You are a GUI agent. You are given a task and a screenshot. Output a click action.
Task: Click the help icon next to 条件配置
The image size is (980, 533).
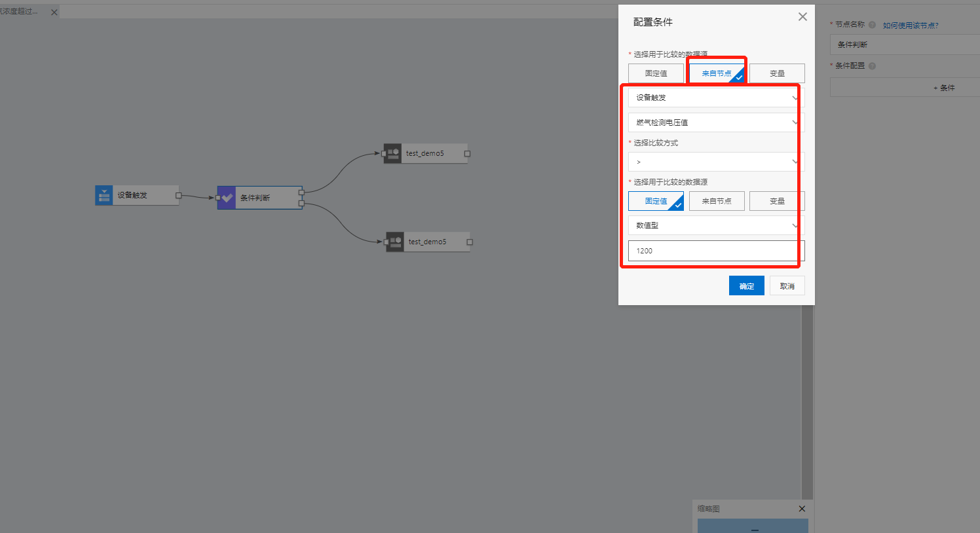click(x=872, y=65)
